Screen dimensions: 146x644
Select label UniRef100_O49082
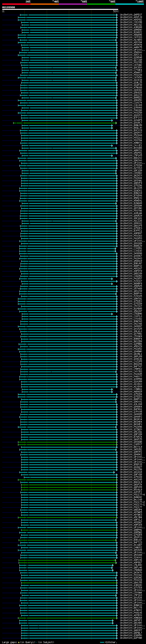click(131, 90)
